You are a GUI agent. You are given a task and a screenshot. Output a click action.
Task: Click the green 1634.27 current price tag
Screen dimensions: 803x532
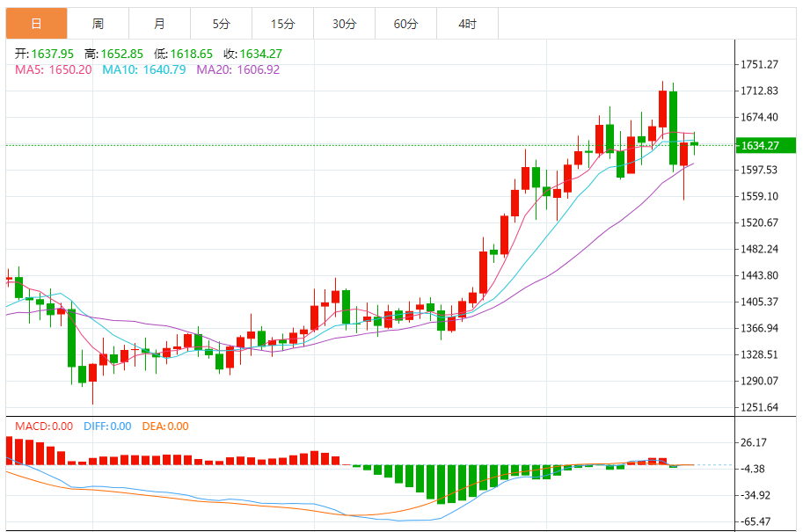click(x=766, y=145)
